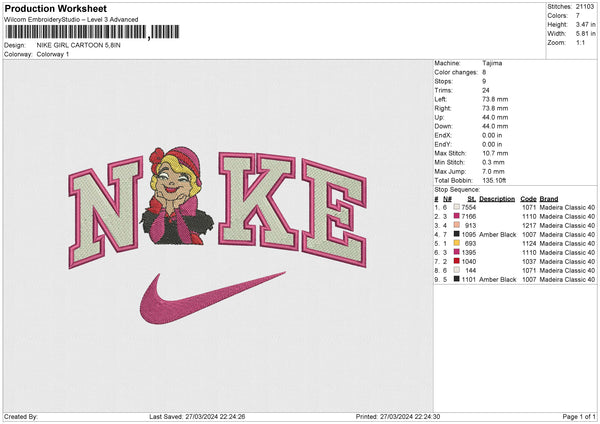Click the 'Created By:' footer label

click(21, 416)
